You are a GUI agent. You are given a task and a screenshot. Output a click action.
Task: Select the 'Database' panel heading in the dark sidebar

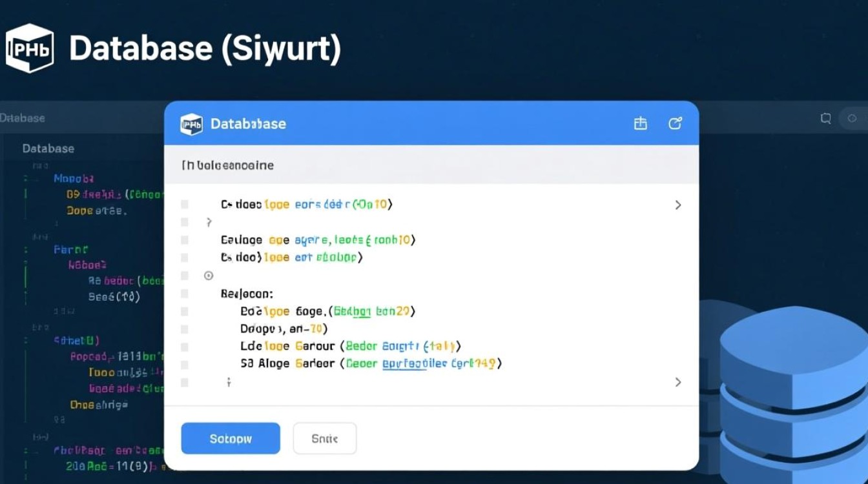48,148
